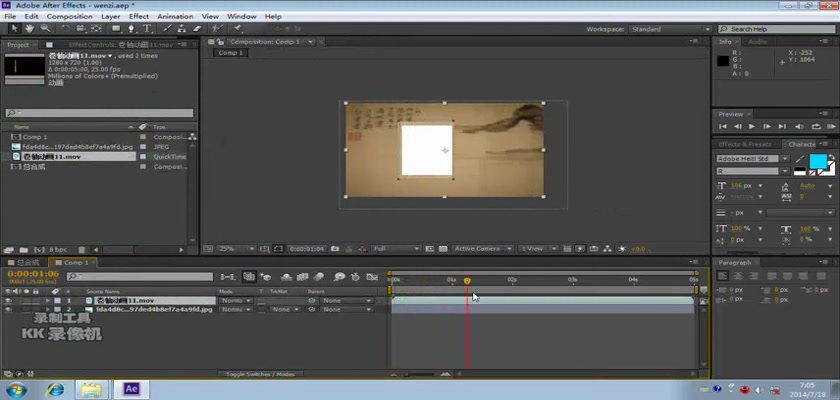Viewport: 840px width, 400px height.
Task: Select the Rotation tool
Action: pos(65,28)
